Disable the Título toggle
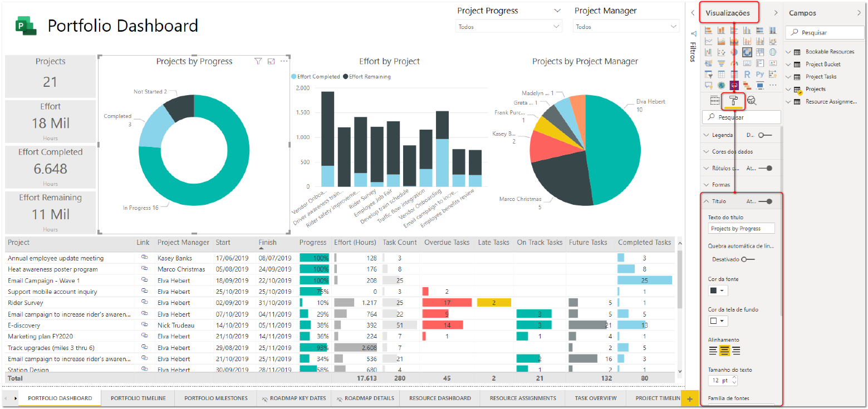The width and height of the screenshot is (868, 409). (x=768, y=201)
